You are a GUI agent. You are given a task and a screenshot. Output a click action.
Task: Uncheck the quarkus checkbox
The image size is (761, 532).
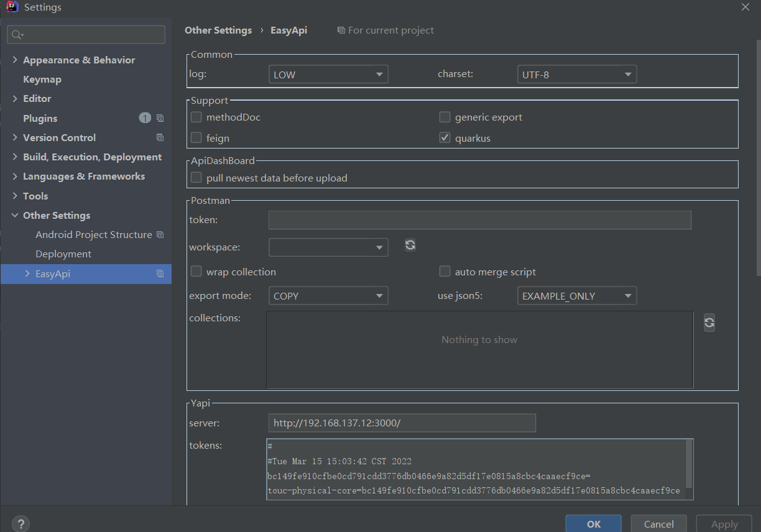[x=445, y=138]
